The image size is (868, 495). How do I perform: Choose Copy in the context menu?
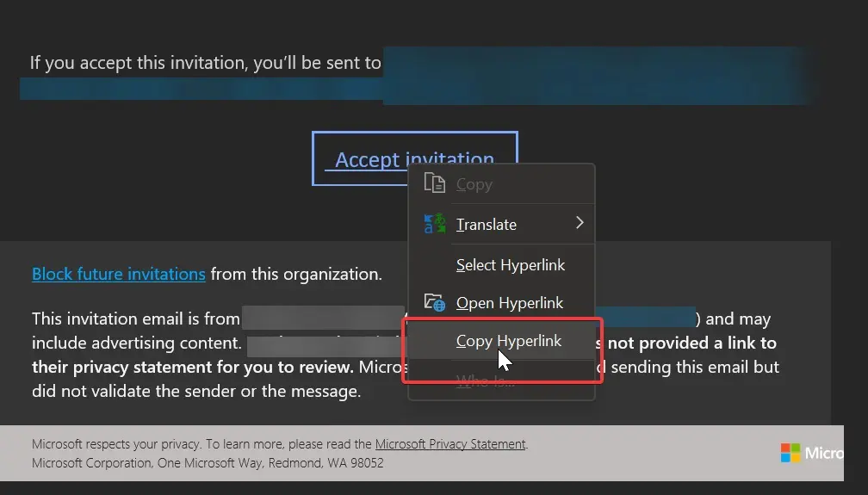click(501, 184)
